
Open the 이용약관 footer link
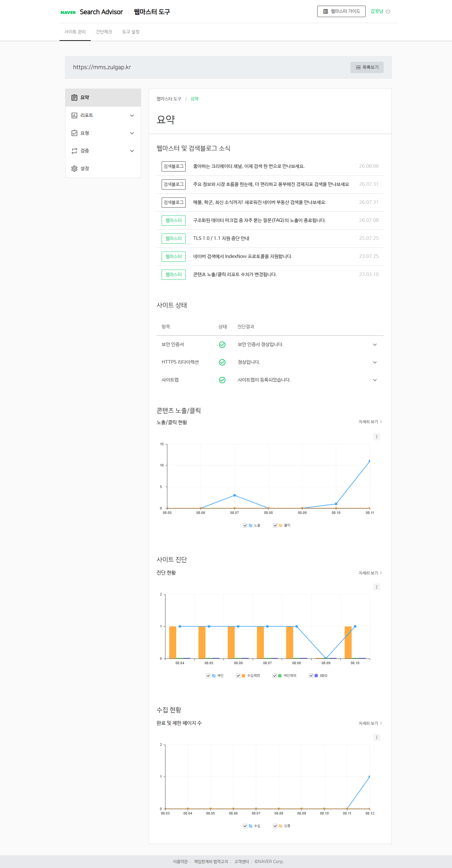click(180, 861)
